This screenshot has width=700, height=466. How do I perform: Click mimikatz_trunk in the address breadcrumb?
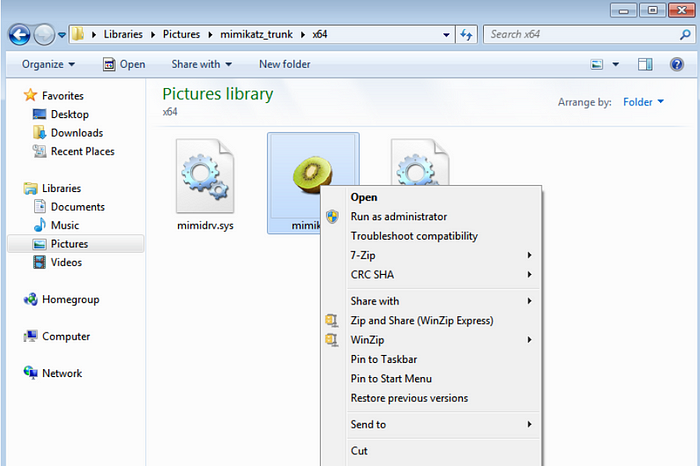[256, 34]
